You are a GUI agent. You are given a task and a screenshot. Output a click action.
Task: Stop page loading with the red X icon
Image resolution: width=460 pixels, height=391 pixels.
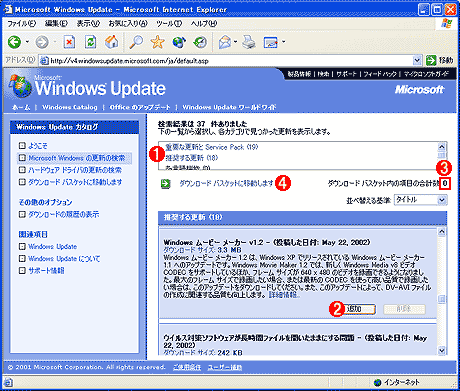click(69, 42)
